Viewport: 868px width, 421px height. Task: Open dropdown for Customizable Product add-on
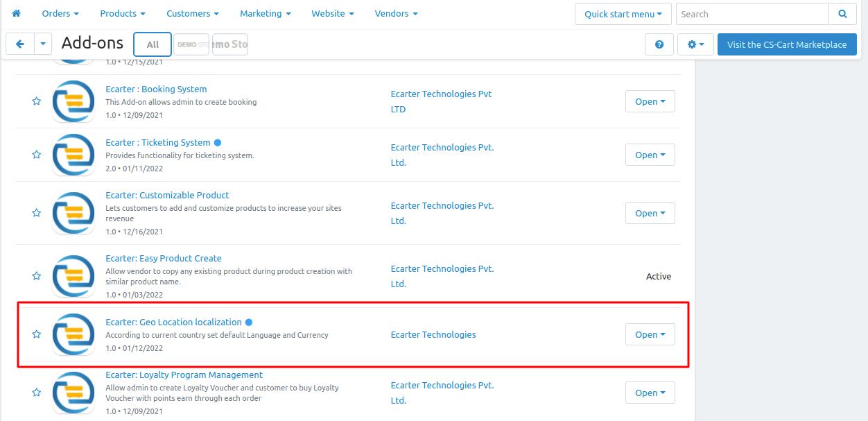[x=650, y=213]
